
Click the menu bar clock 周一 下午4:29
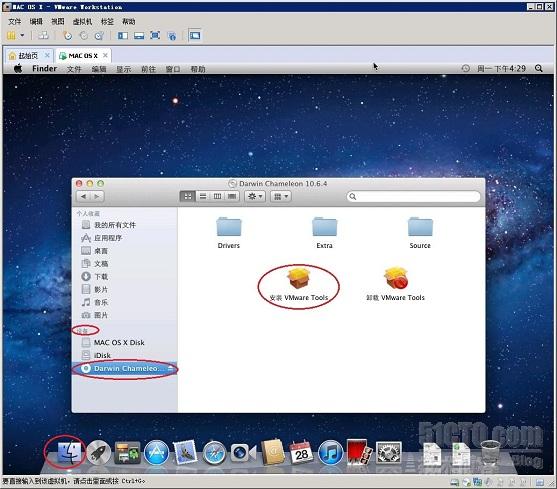(x=501, y=68)
